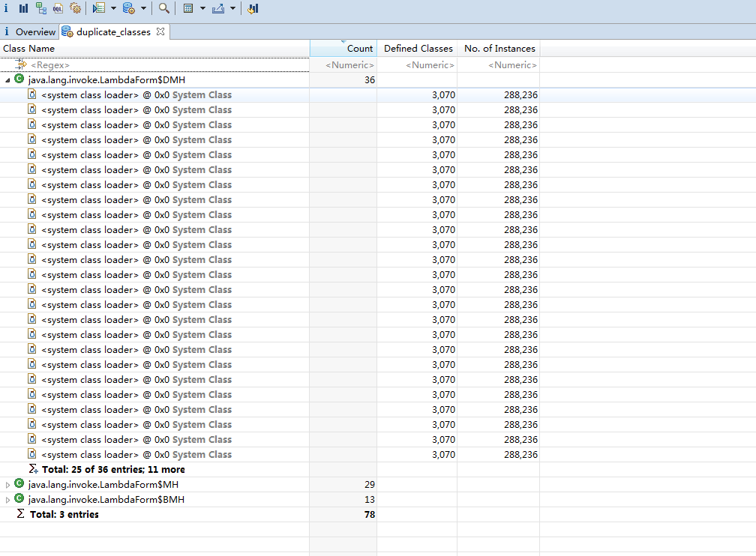Click the Count value 36

coord(369,80)
